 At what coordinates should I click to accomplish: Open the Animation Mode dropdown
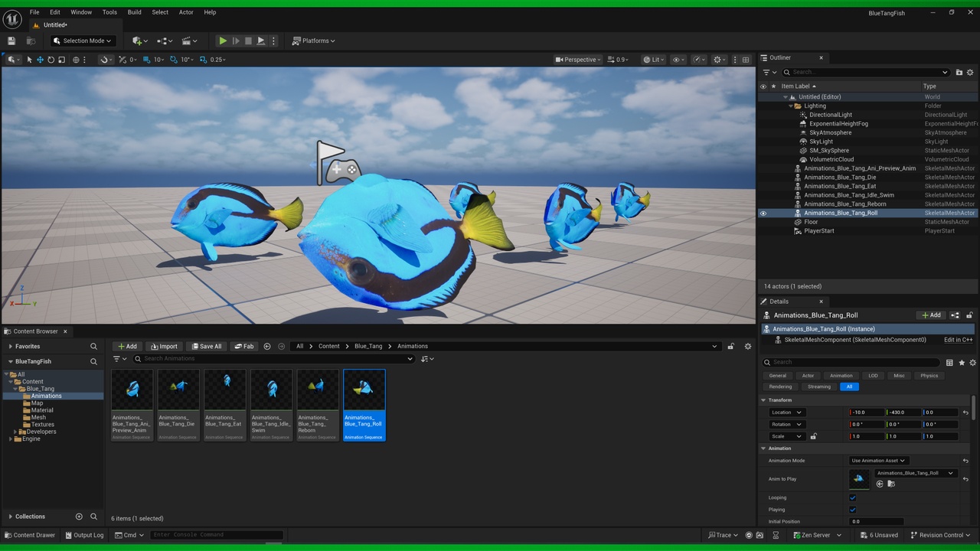point(878,461)
